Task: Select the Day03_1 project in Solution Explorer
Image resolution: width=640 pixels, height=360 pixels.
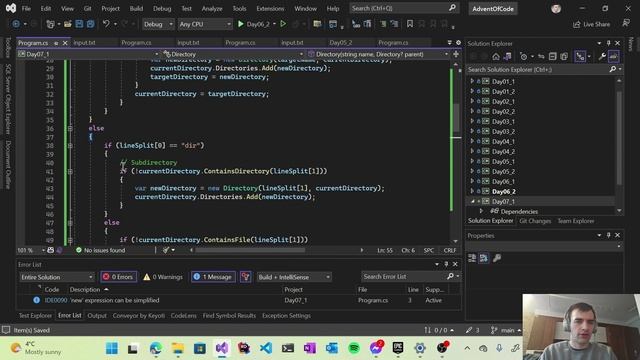Action: click(503, 121)
